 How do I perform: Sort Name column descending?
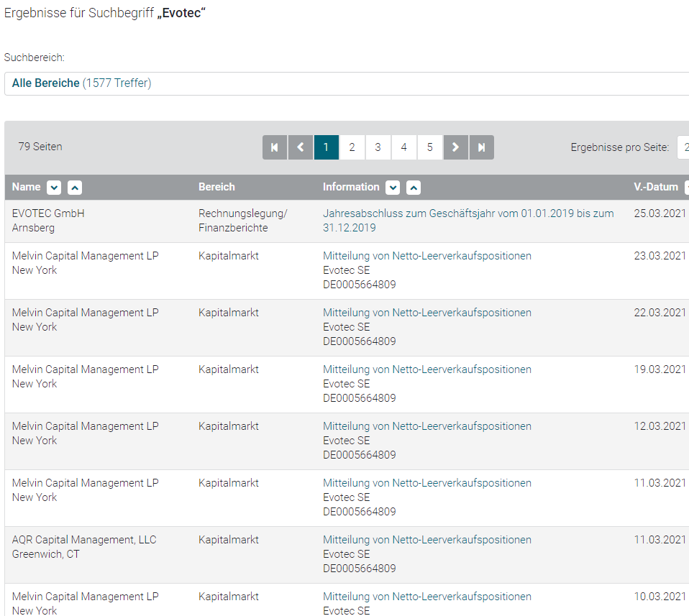tap(54, 188)
